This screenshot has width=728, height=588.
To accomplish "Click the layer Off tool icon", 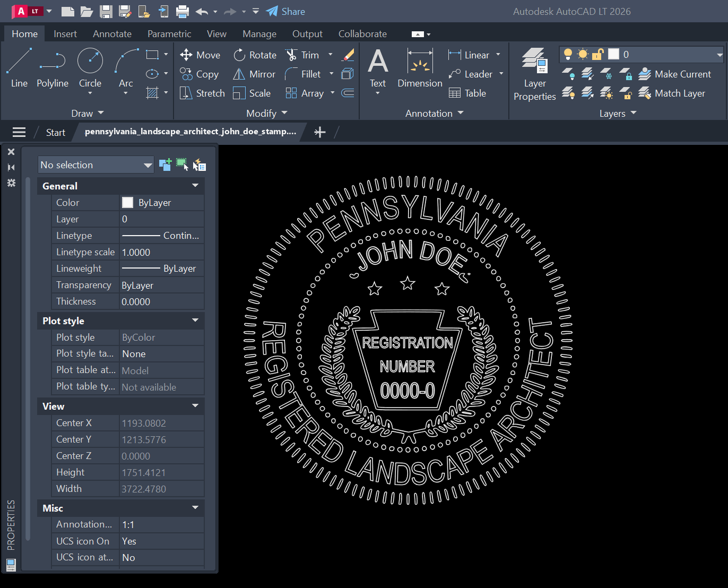I will tap(568, 74).
